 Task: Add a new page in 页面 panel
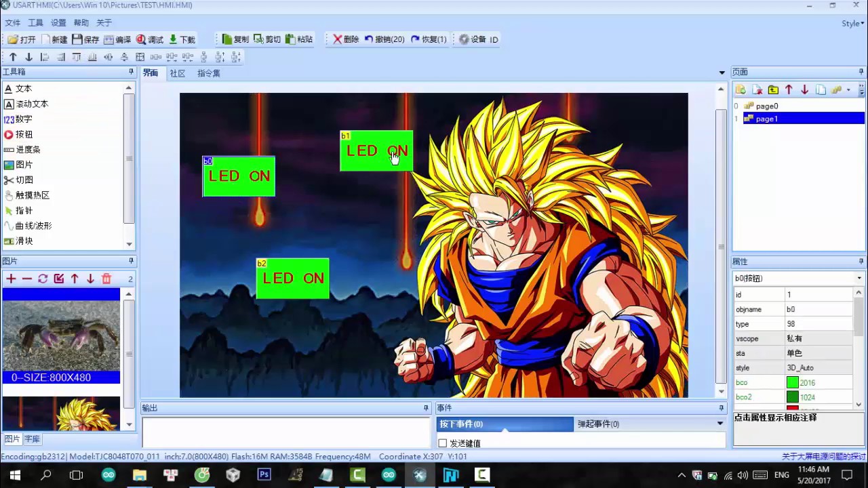click(x=741, y=89)
